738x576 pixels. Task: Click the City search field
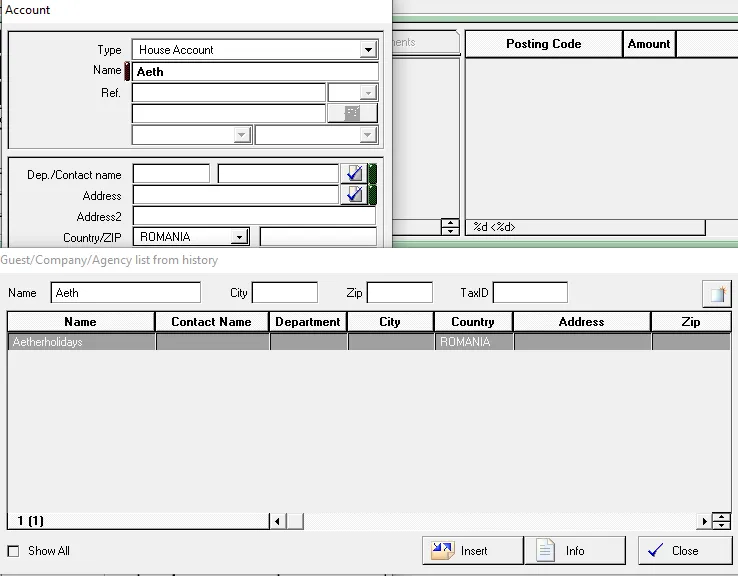(285, 293)
